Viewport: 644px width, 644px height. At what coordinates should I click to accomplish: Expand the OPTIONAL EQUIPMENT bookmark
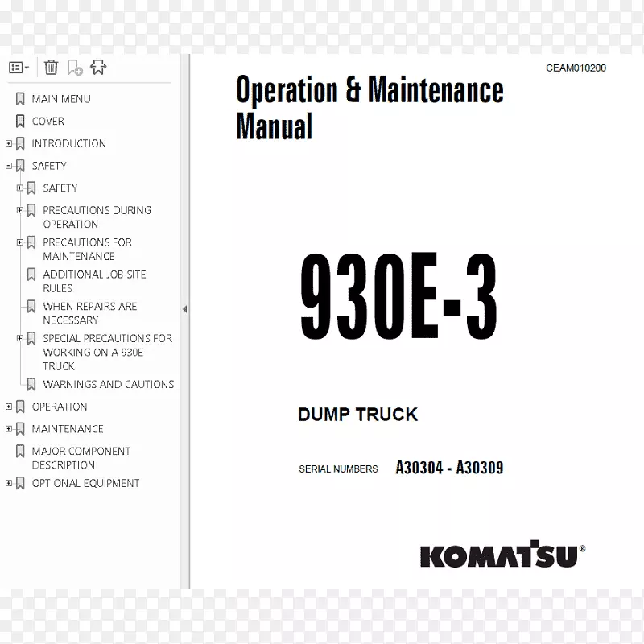(9, 483)
